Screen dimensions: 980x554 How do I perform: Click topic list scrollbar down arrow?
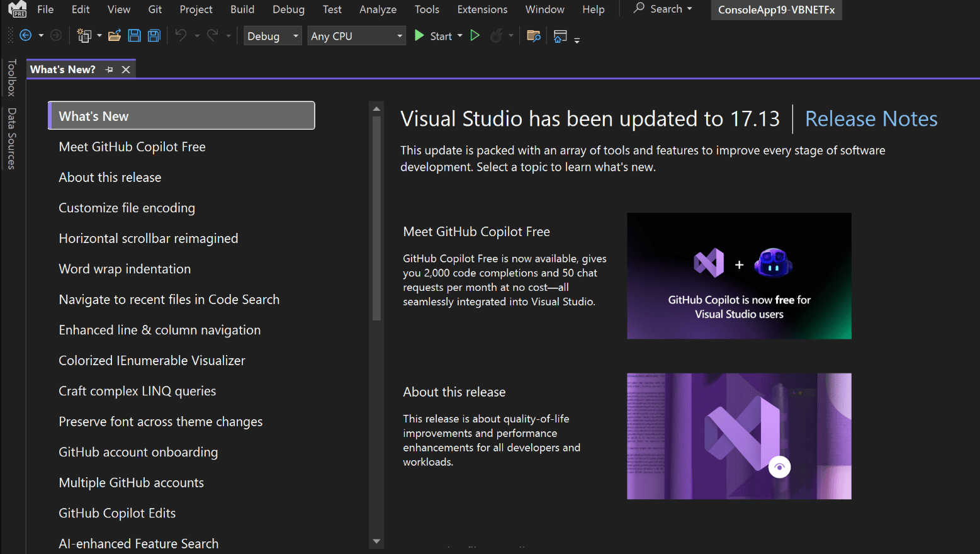376,541
